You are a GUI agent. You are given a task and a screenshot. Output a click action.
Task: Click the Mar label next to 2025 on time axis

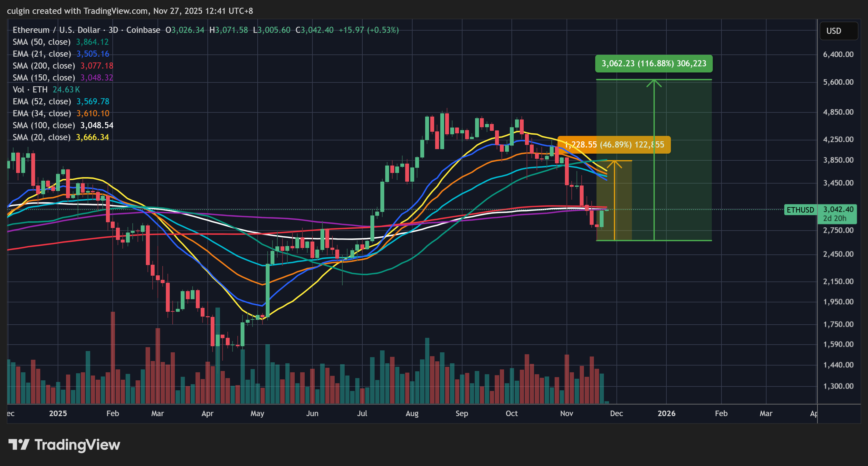pyautogui.click(x=157, y=414)
